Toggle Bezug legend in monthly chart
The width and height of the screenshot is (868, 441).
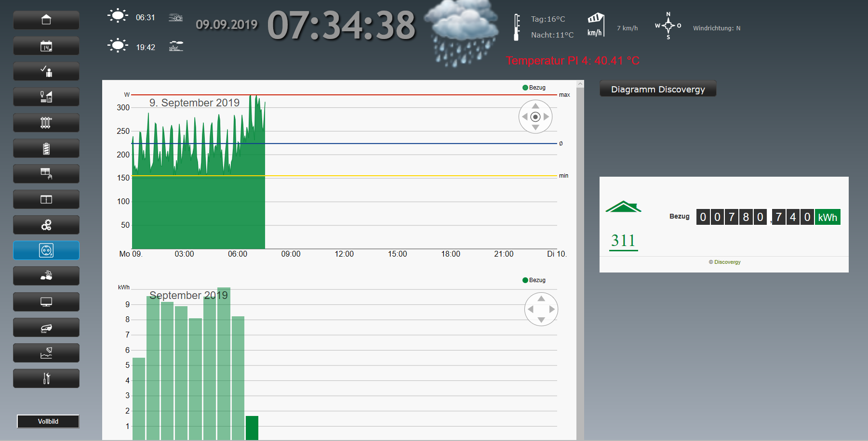tap(534, 280)
